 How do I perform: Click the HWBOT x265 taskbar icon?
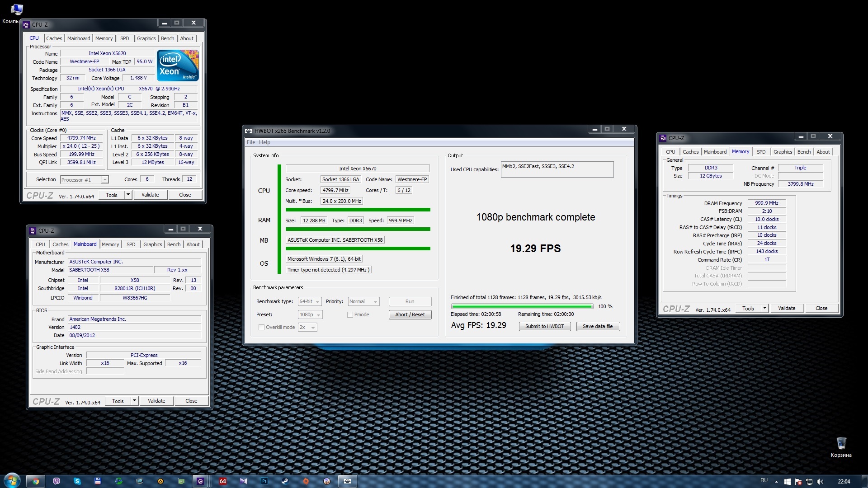coord(347,481)
